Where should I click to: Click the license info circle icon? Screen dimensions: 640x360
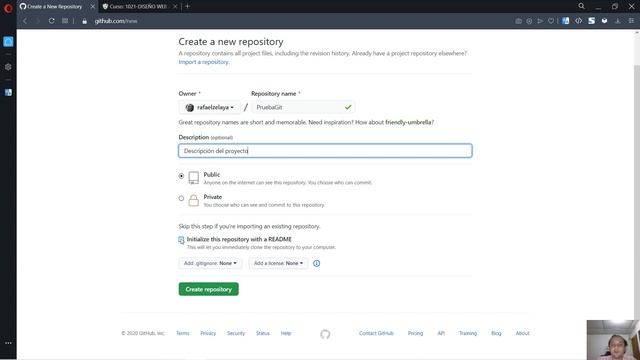click(316, 263)
